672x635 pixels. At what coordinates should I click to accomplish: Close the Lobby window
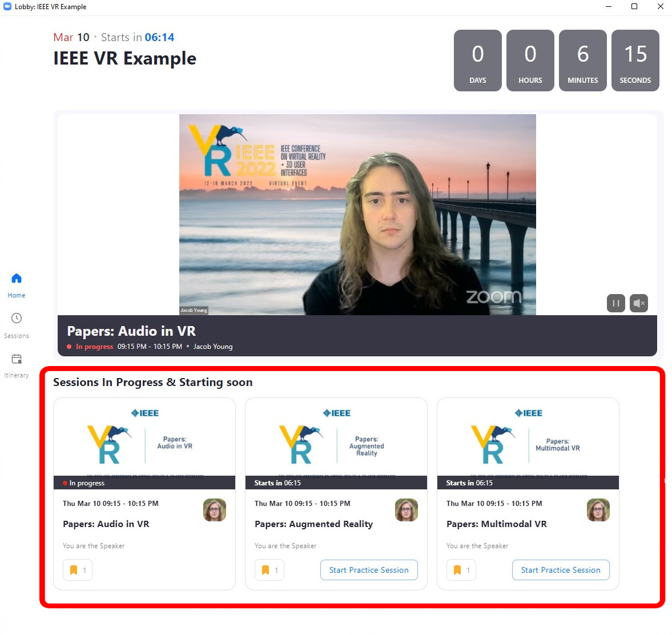pos(661,6)
